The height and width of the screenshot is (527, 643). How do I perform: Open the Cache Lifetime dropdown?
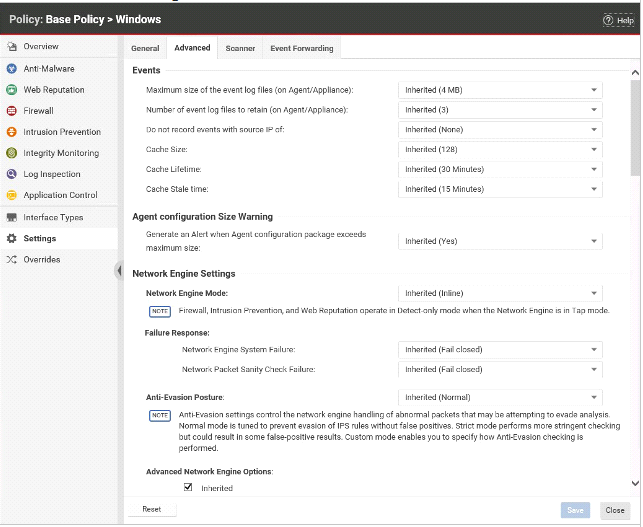(500, 169)
